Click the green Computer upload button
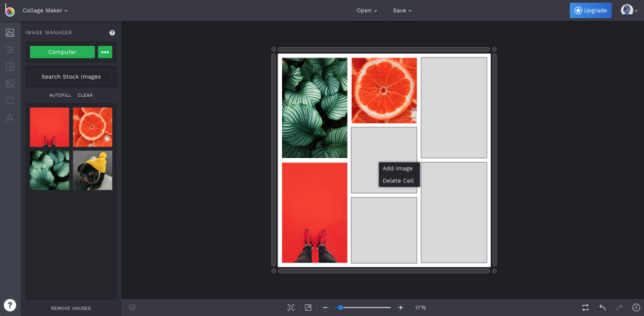The image size is (644, 316). (62, 52)
